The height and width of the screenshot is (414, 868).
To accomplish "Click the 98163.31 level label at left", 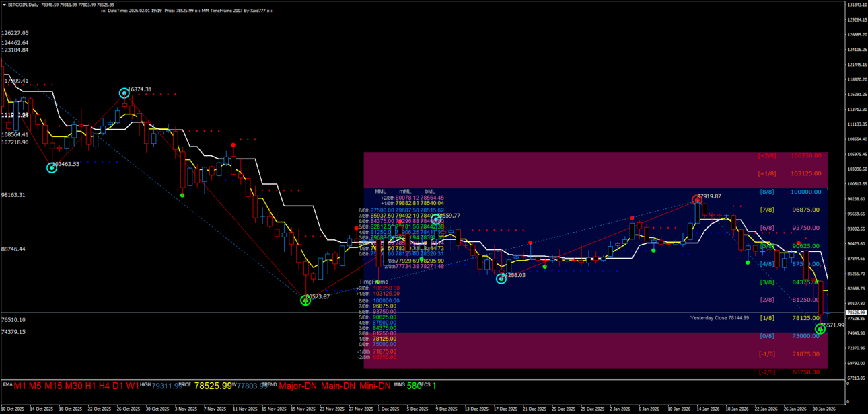I will [13, 195].
